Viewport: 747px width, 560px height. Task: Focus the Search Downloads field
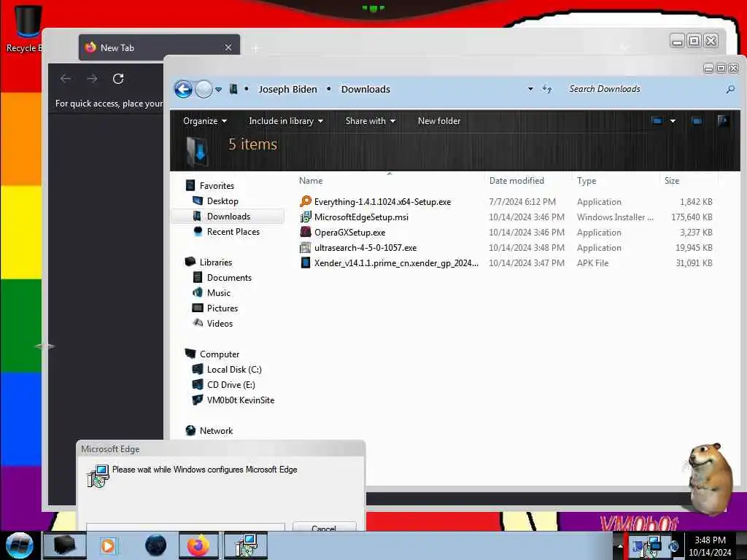coord(643,89)
